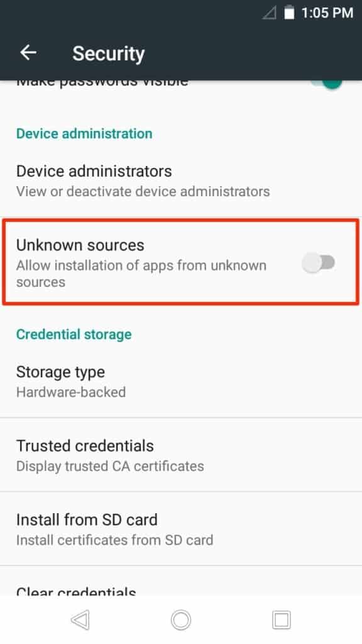Click the back arrow in the toolbar

(28, 53)
